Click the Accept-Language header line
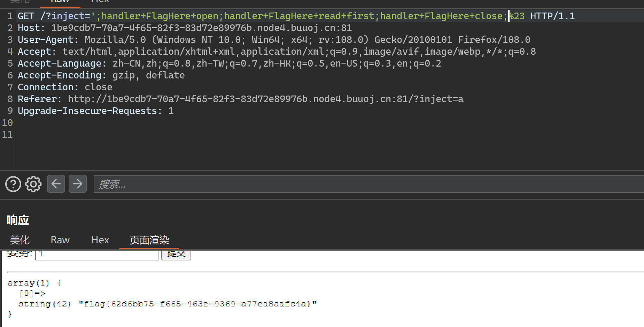Viewport: 644px width, 327px height. click(x=229, y=63)
